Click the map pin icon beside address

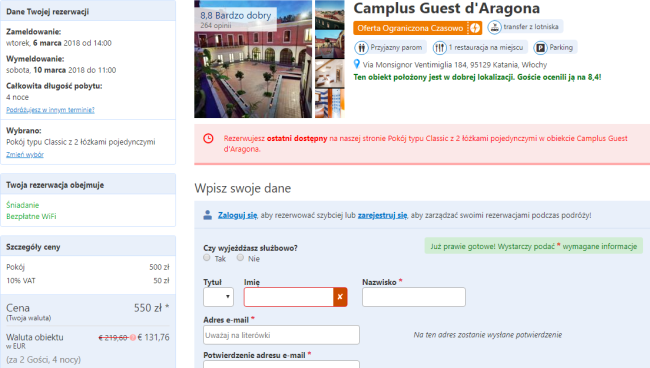pos(357,64)
